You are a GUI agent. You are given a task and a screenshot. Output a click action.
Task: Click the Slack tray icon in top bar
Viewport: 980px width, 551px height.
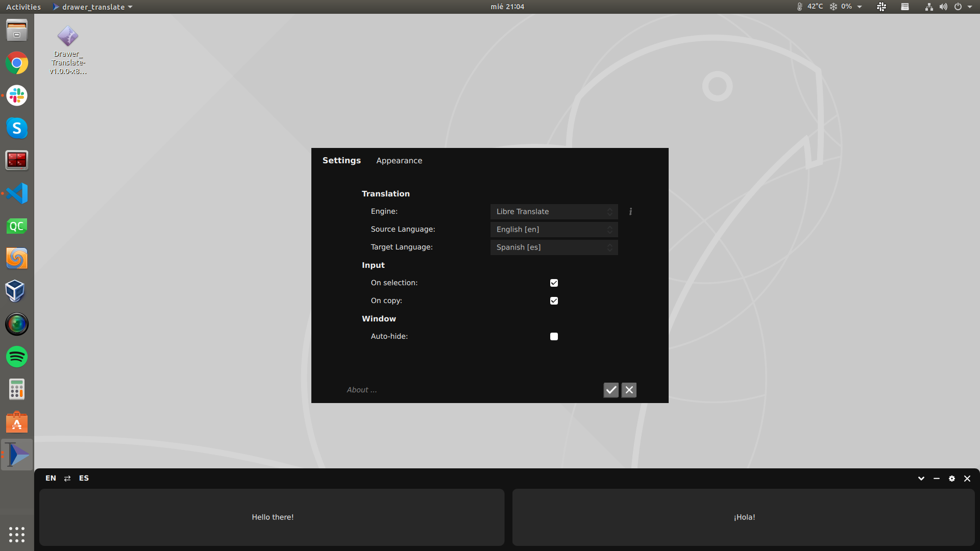(881, 7)
